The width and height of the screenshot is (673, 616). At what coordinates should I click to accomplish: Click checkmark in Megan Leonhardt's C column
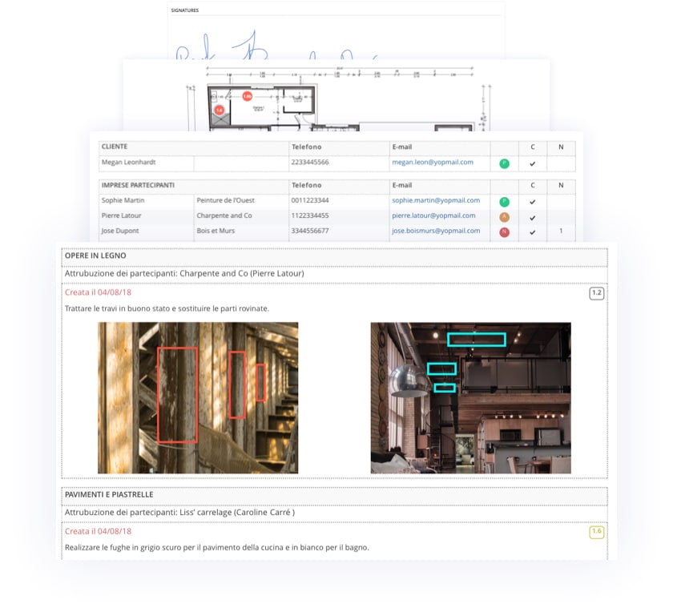click(532, 163)
